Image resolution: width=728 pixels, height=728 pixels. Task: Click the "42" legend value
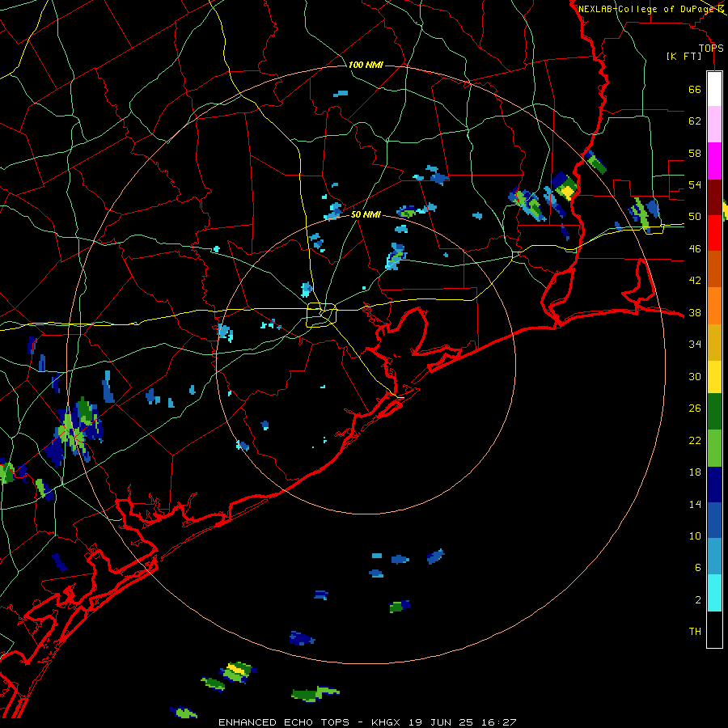click(x=695, y=281)
